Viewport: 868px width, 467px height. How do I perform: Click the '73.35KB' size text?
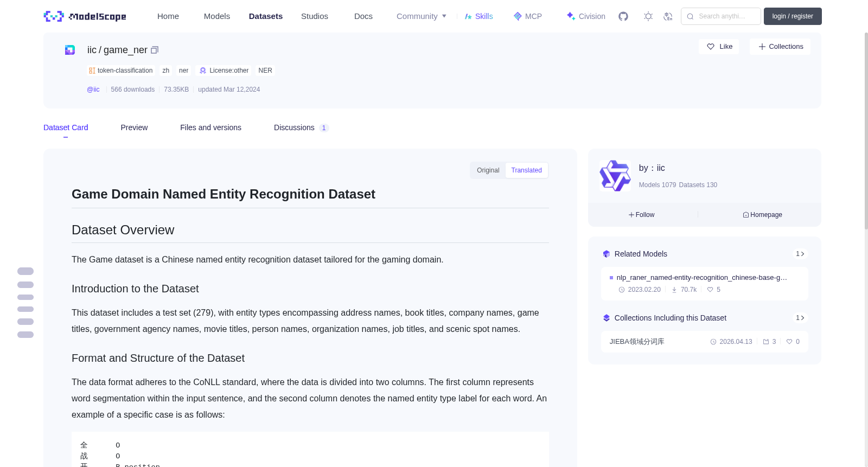click(x=176, y=89)
